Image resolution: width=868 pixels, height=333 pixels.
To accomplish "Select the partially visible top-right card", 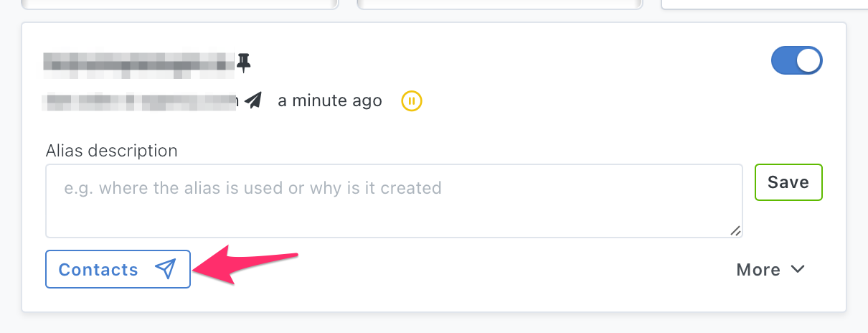I will [764, 4].
